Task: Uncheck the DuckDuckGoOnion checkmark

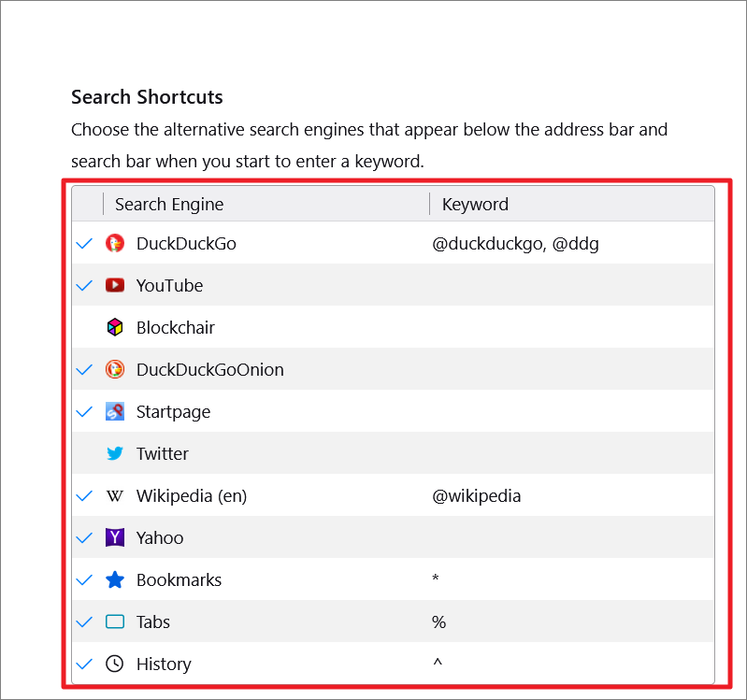Action: (84, 369)
